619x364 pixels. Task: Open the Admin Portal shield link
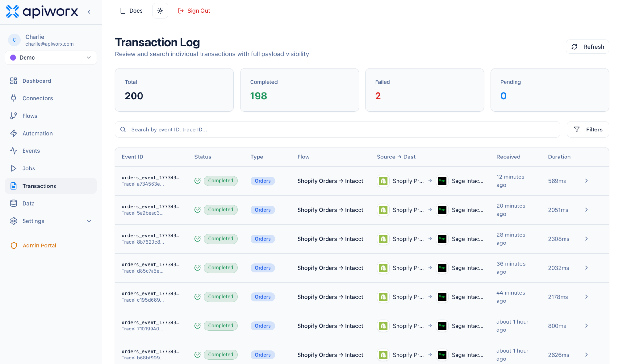[39, 245]
